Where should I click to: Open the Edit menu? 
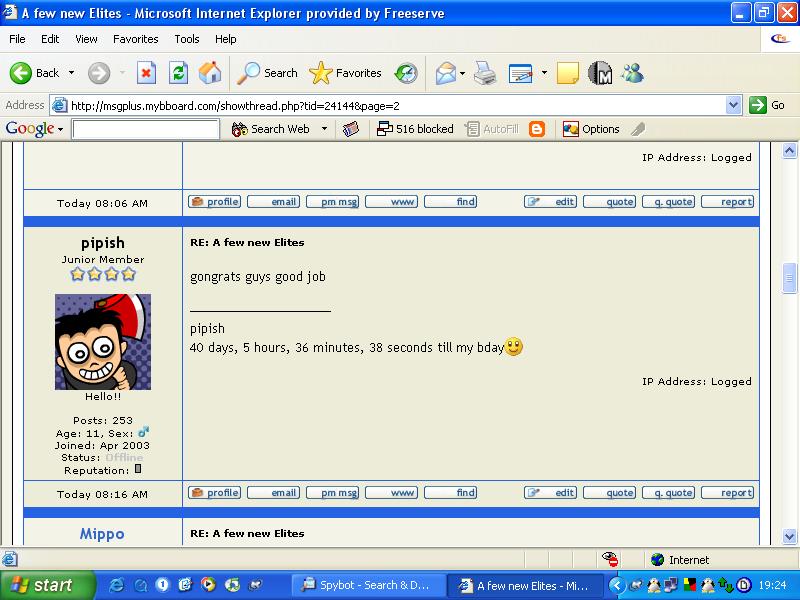50,39
